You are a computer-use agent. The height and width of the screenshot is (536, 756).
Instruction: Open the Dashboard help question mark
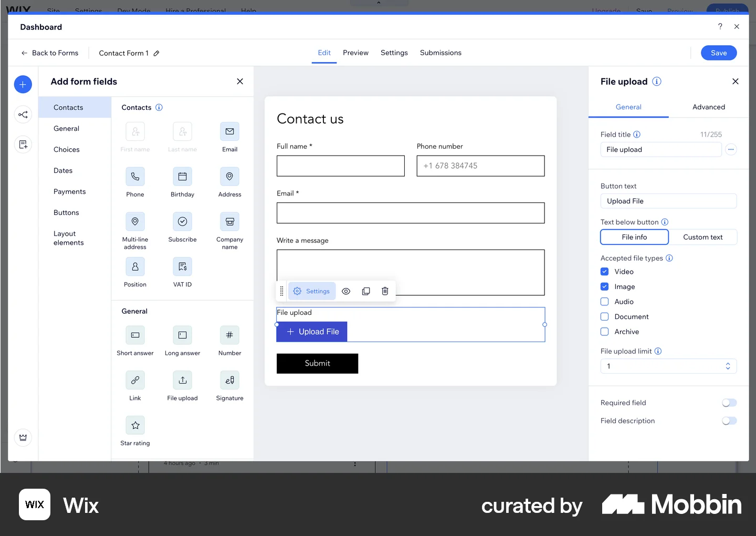point(720,26)
